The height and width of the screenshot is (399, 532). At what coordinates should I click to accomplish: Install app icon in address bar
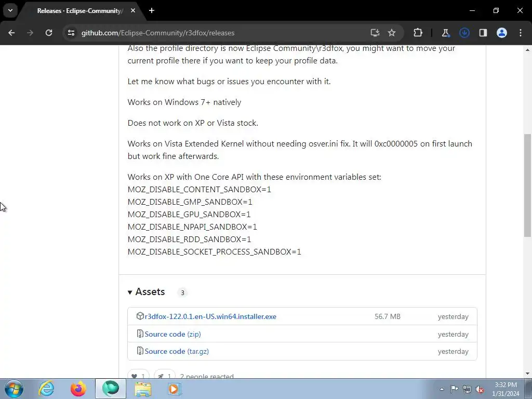point(375,33)
